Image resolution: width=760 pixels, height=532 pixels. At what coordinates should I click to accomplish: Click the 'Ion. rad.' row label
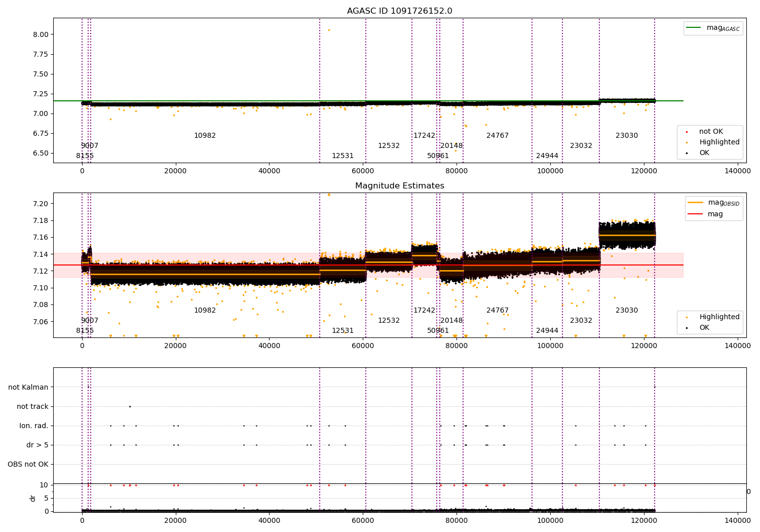34,426
